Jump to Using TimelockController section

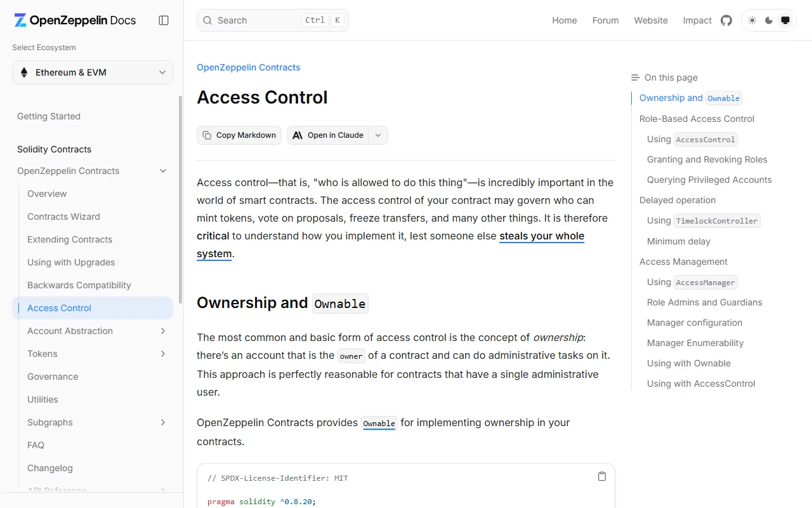coord(704,220)
